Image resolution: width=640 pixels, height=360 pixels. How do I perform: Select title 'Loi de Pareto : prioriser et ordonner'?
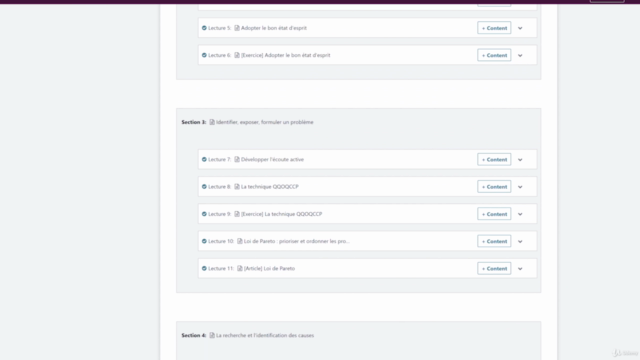(297, 241)
